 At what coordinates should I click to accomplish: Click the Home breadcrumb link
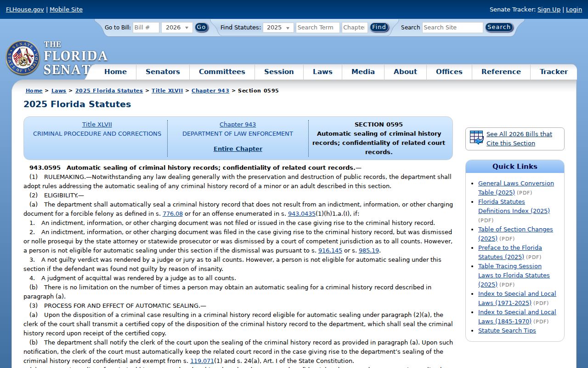click(x=34, y=91)
